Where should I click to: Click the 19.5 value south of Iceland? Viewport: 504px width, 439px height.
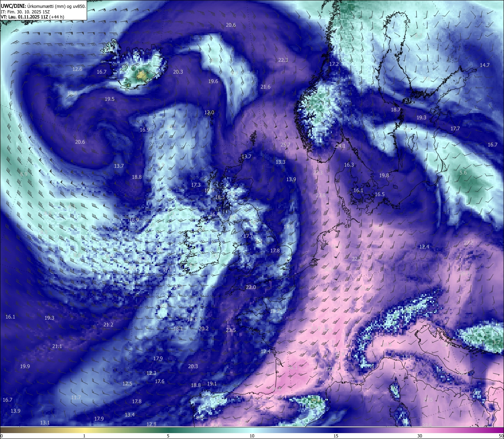109,99
